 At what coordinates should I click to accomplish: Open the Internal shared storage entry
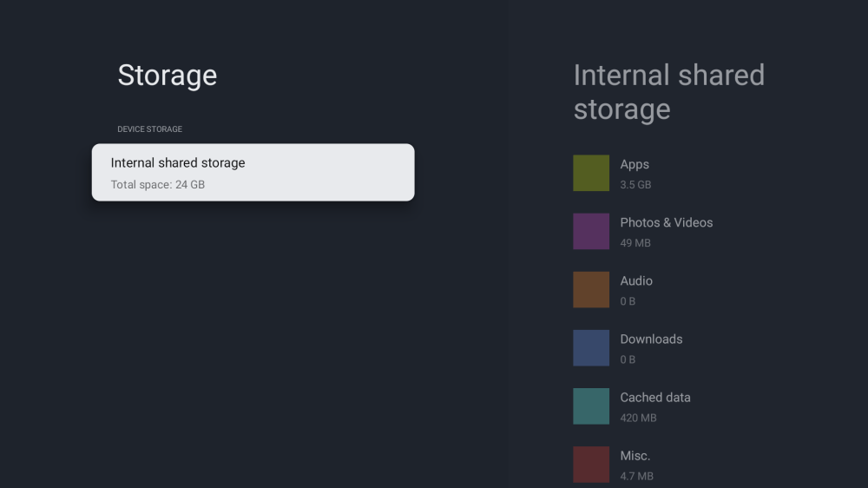253,172
